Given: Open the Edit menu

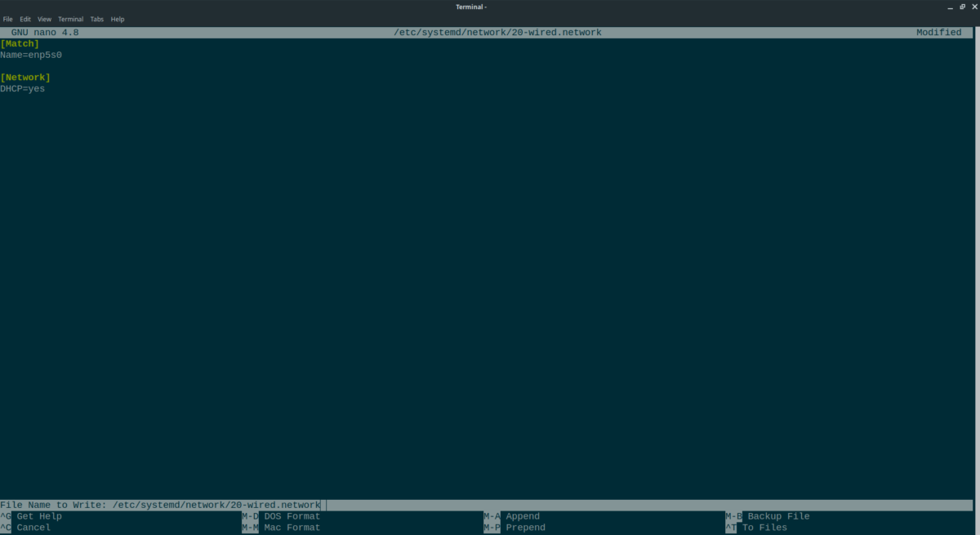Looking at the screenshot, I should tap(26, 19).
